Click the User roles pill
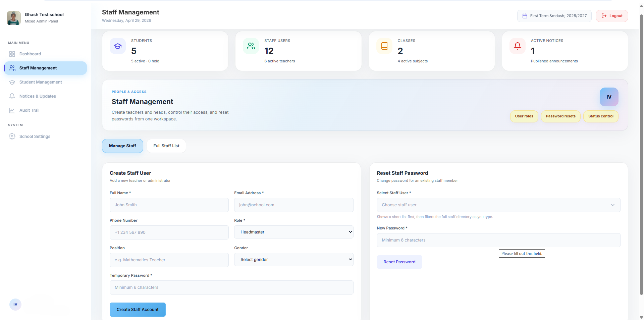Viewport: 644px width, 320px height. (524, 116)
